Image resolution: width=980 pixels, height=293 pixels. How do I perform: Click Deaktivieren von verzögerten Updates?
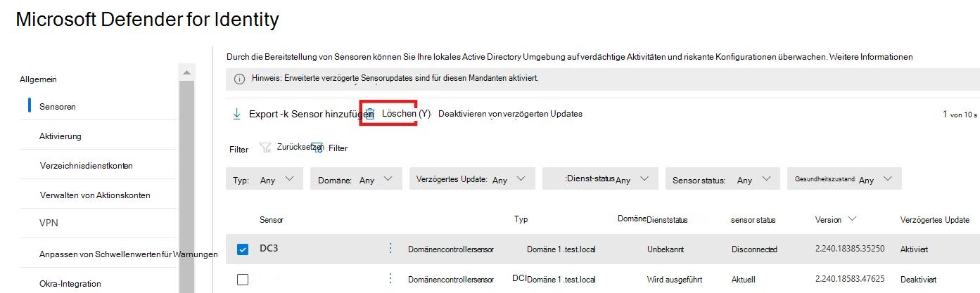coord(510,114)
